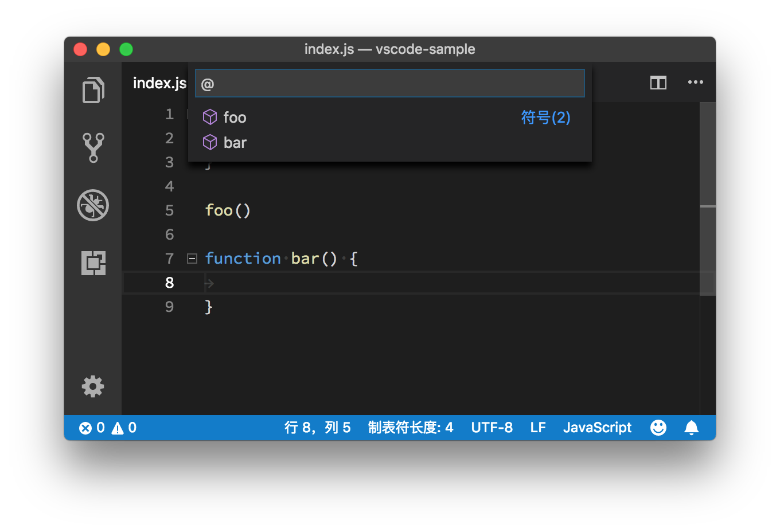Change the tab size setting (制表符长度: 4)
780x532 pixels.
[x=410, y=428]
